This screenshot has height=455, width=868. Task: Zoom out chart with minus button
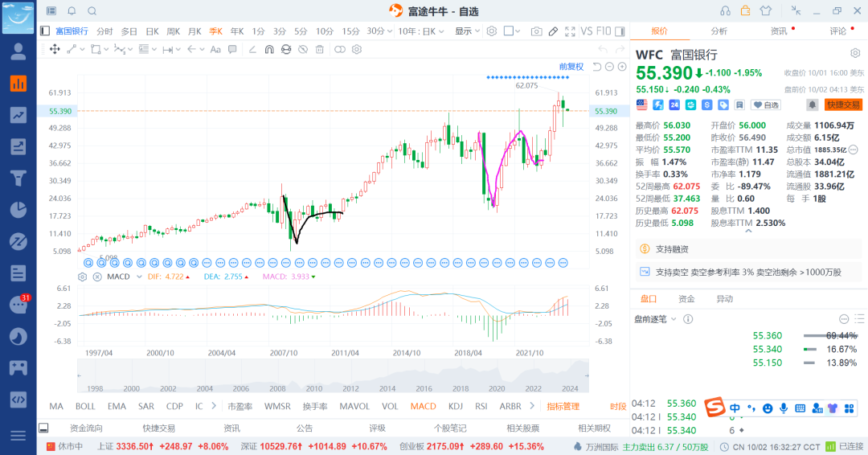(609, 67)
